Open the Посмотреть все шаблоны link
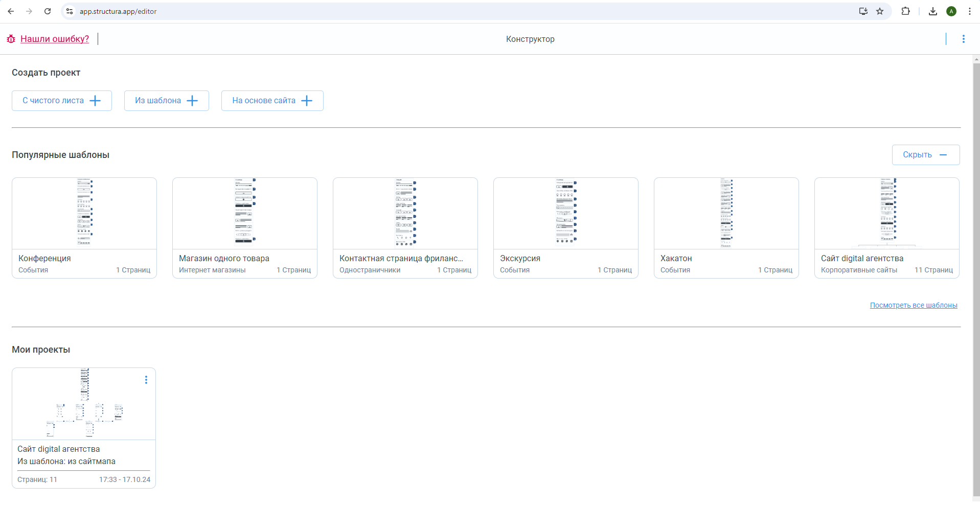980x506 pixels. [914, 305]
